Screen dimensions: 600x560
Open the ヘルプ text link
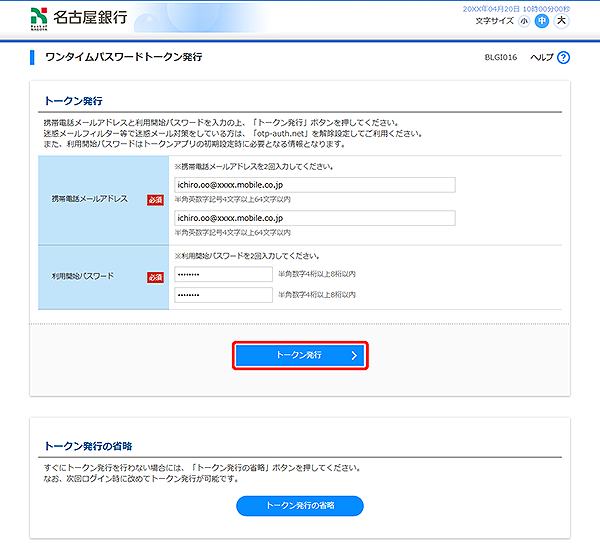coord(541,58)
